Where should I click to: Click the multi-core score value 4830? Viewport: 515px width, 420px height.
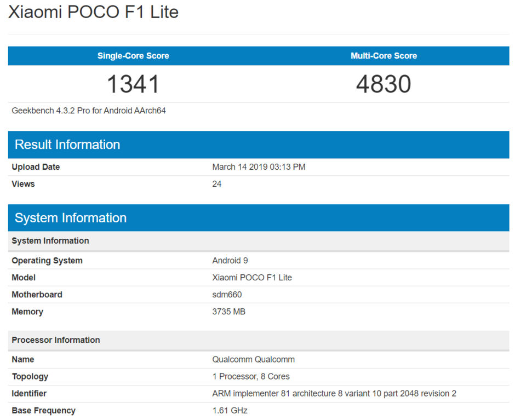pos(384,84)
